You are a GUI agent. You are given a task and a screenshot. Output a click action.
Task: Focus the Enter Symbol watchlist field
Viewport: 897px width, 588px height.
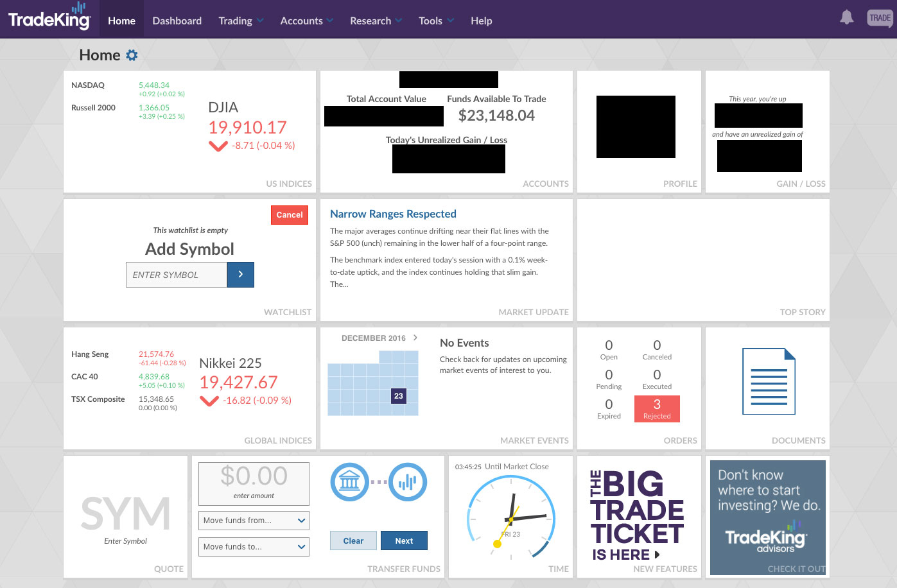click(x=177, y=275)
